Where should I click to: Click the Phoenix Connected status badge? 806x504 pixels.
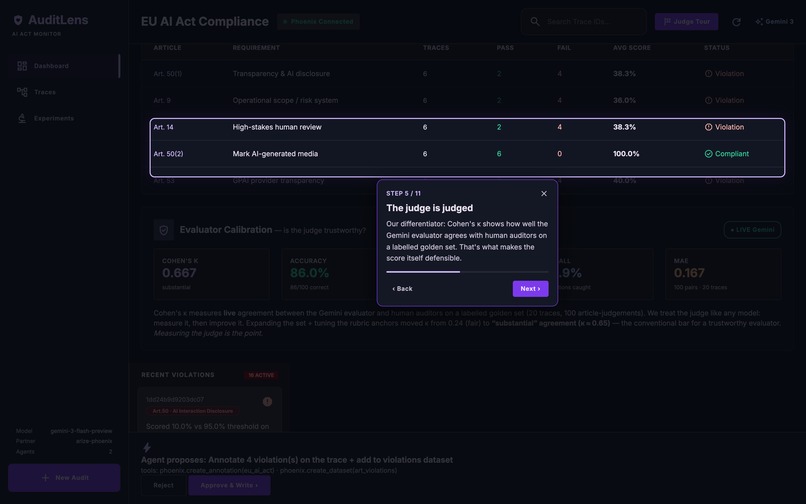[318, 22]
